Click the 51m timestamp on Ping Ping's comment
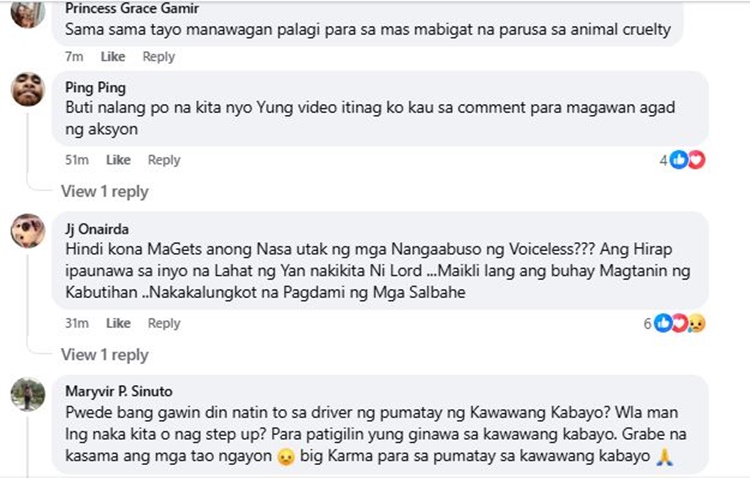Image resolution: width=750 pixels, height=478 pixels. tap(77, 160)
